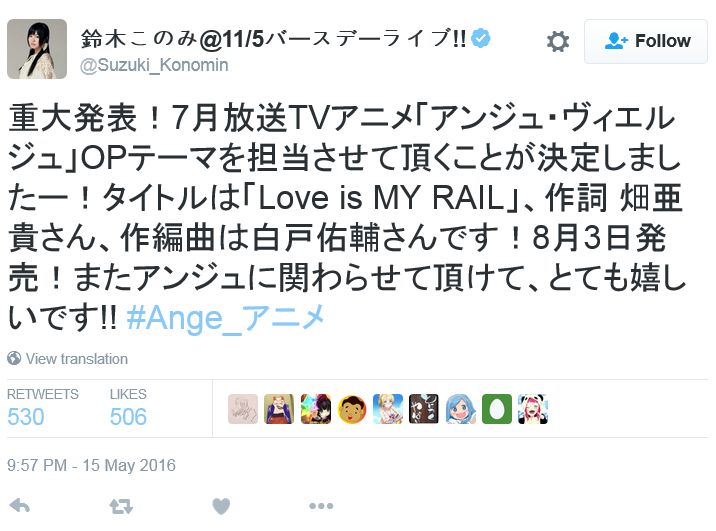Image resolution: width=716 pixels, height=531 pixels.
Task: Open the more options ellipsis menu
Action: 321,506
